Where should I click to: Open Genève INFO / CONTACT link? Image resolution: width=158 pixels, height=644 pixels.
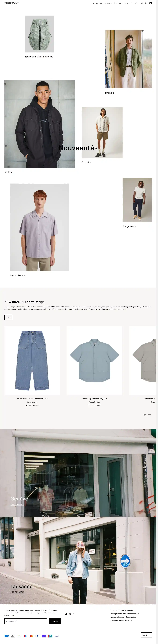[17, 504]
